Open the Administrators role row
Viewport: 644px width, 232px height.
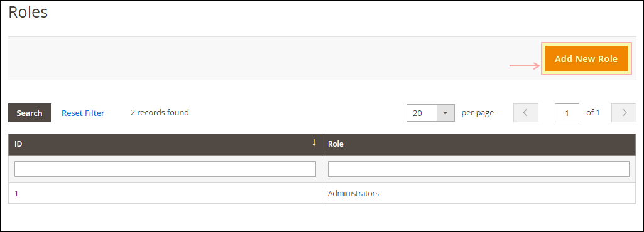[322, 193]
